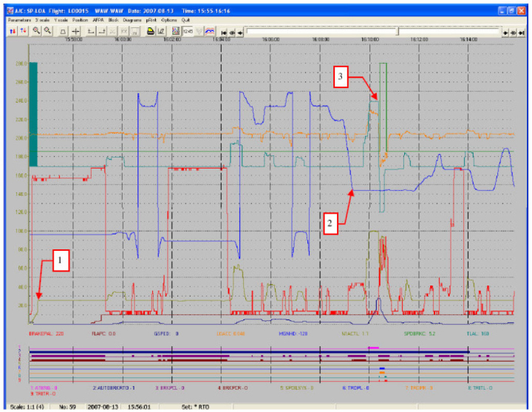Click the 12:45 time display button
532x412 pixels.
coord(188,32)
